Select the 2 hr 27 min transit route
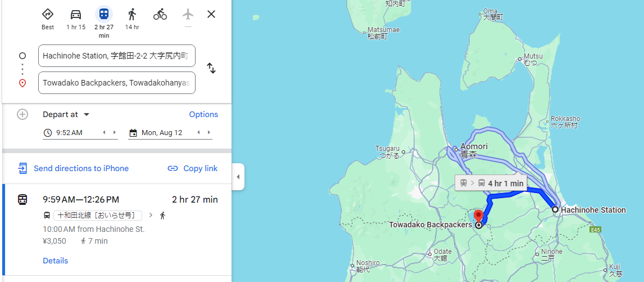 point(117,230)
